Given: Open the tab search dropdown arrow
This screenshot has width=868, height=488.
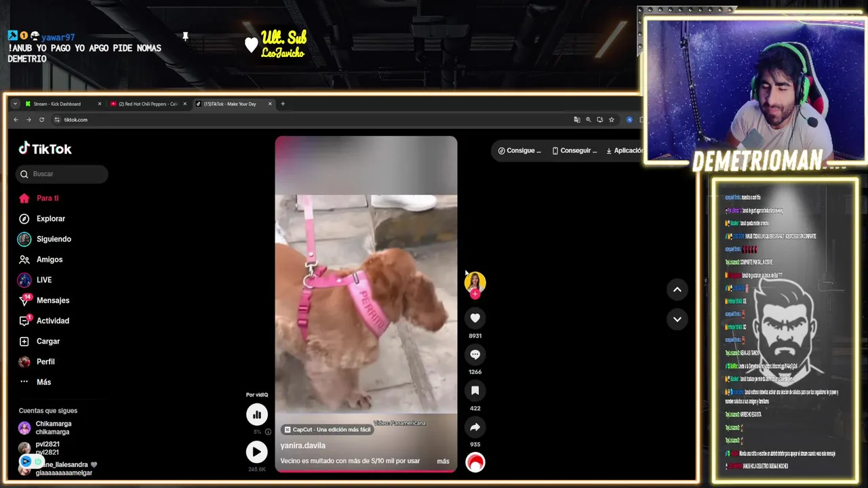Looking at the screenshot, I should (15, 104).
